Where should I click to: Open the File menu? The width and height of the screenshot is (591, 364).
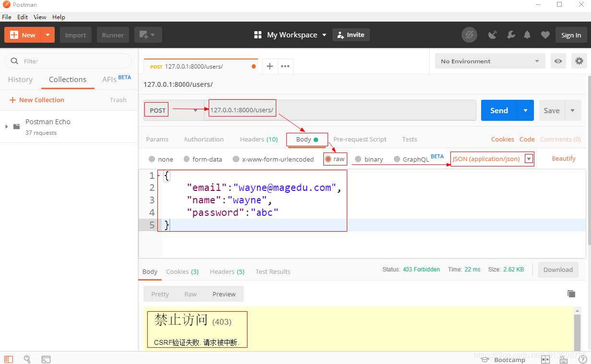(7, 17)
